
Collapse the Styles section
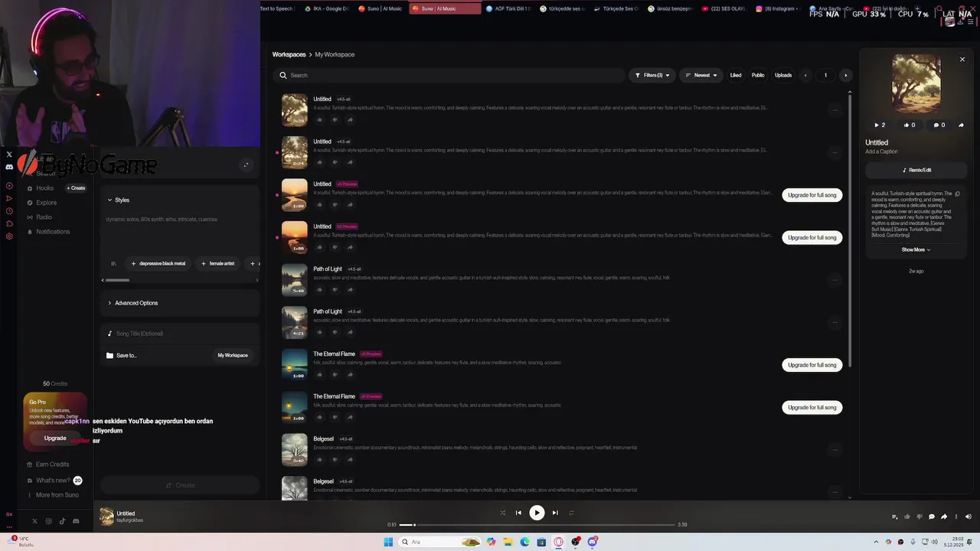coord(118,200)
